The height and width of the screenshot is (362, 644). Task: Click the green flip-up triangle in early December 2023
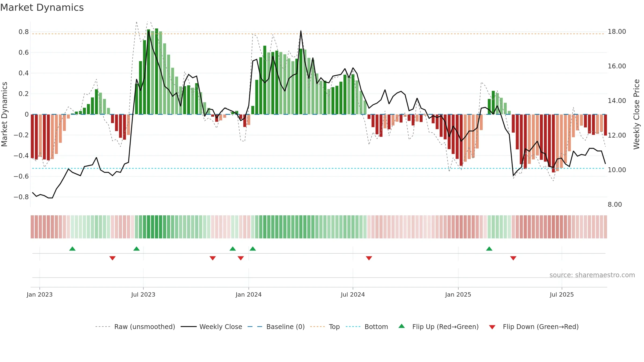point(233,249)
